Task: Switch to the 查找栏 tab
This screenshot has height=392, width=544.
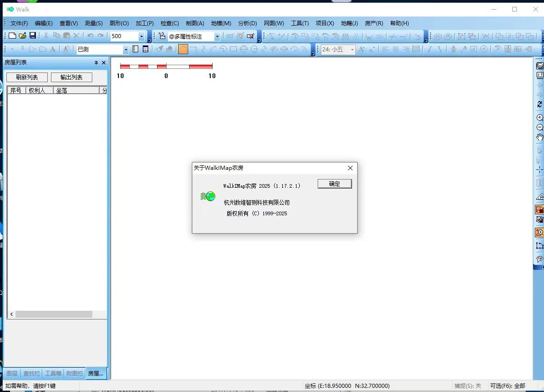Action: pos(31,373)
